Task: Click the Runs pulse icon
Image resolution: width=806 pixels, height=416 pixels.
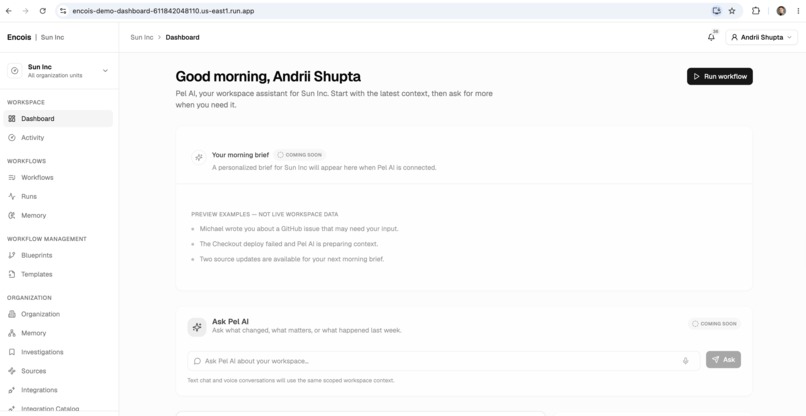Action: 12,196
